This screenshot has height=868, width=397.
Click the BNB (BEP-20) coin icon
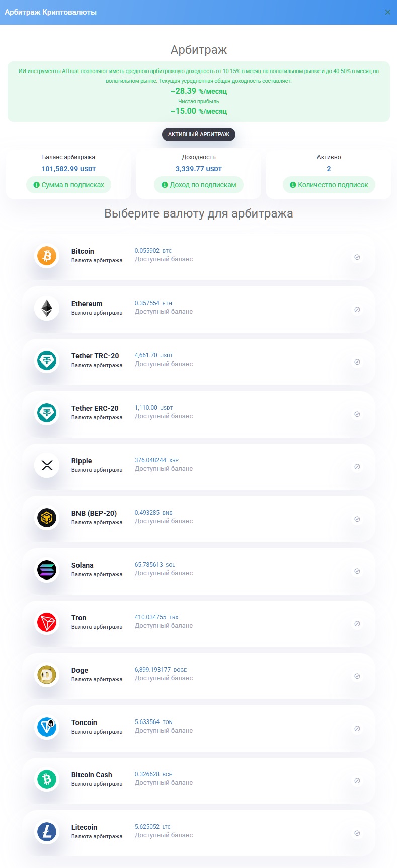(47, 518)
